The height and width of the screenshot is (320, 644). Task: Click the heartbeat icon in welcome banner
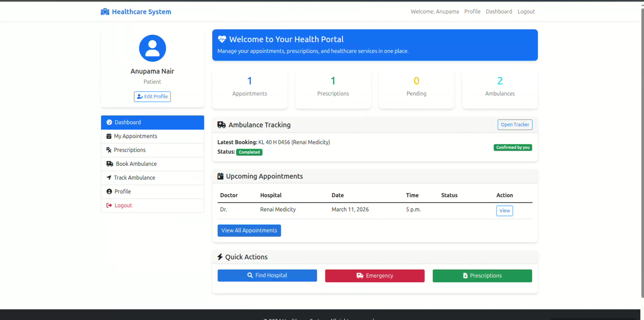(x=222, y=39)
